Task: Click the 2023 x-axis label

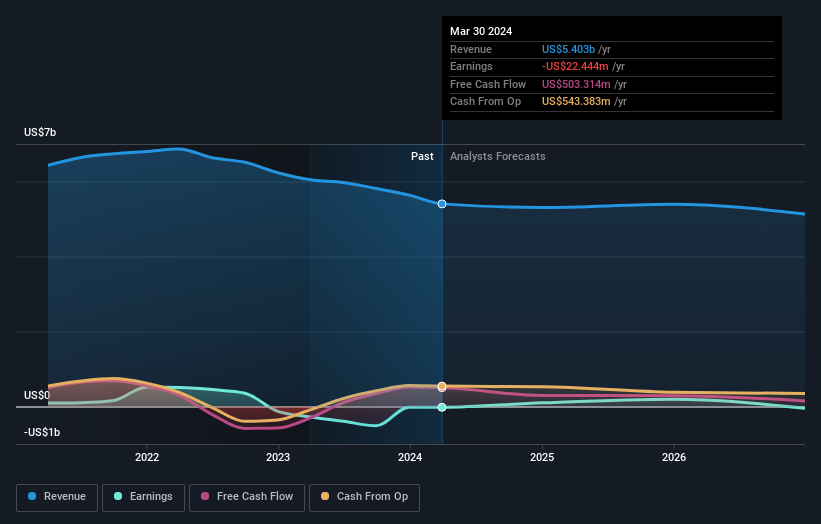Action: (278, 458)
